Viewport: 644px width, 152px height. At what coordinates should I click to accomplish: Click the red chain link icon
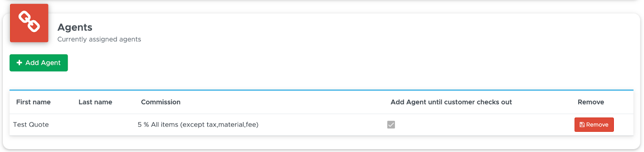pos(29,23)
